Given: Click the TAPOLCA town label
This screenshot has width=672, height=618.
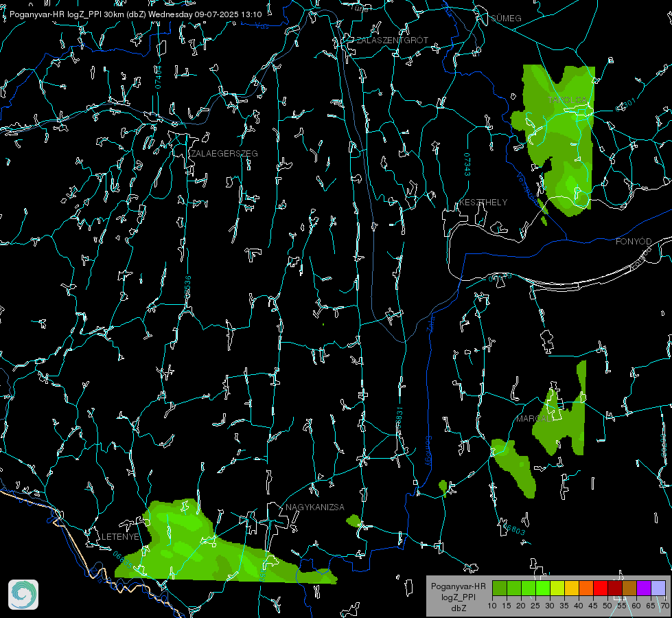Looking at the screenshot, I should (x=568, y=100).
